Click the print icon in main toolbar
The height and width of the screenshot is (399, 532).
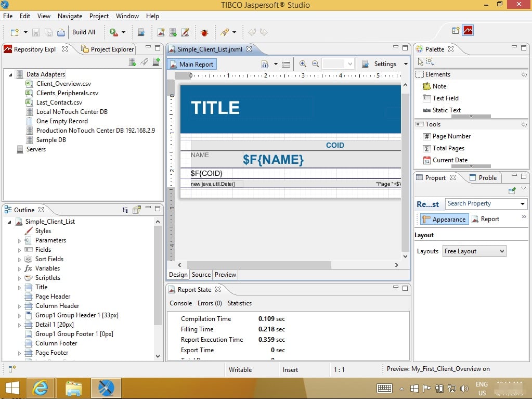[x=61, y=32]
